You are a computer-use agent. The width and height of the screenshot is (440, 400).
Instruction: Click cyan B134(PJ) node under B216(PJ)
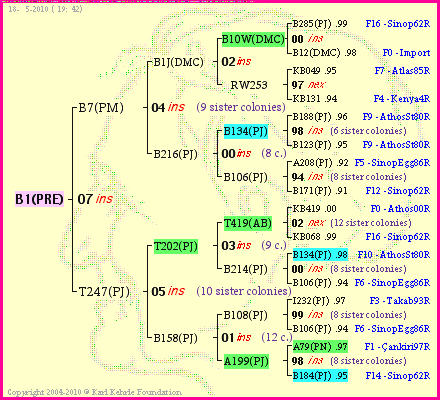246,131
